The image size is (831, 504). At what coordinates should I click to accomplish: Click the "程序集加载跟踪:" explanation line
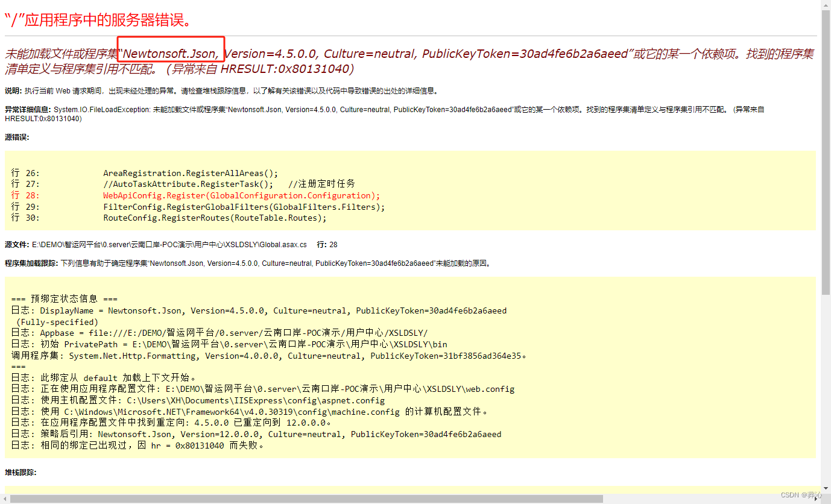click(247, 263)
